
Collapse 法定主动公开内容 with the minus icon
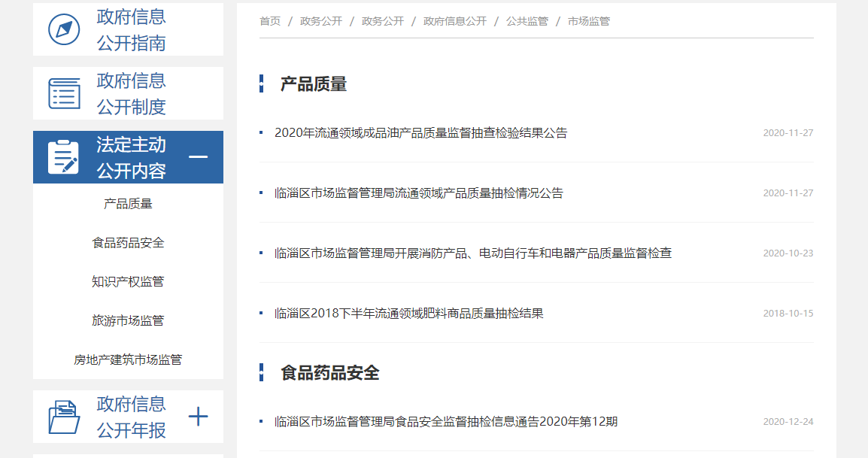click(198, 157)
